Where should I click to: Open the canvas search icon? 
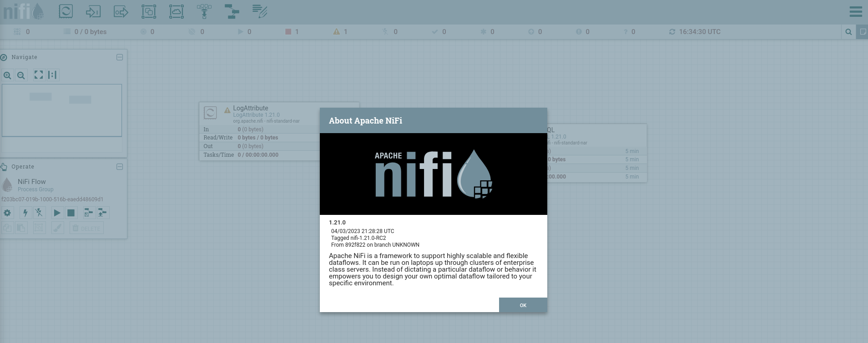848,32
